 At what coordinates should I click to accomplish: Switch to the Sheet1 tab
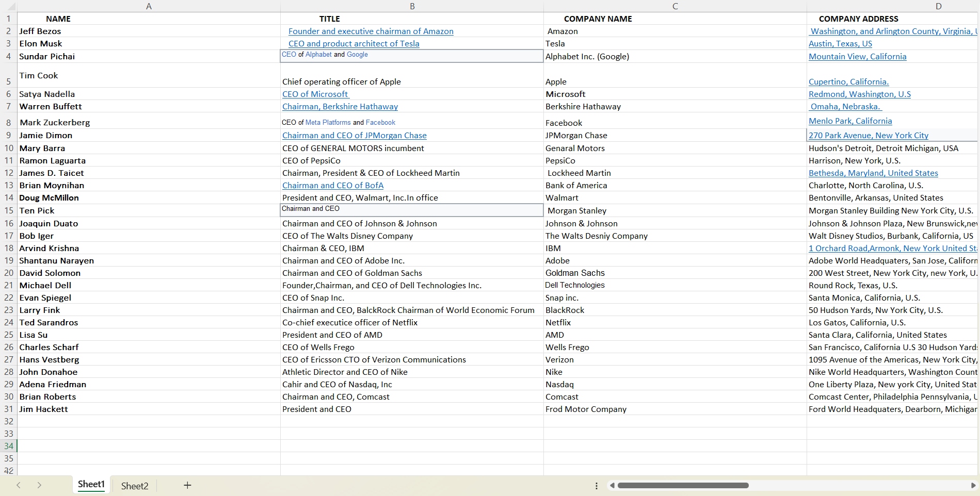91,485
